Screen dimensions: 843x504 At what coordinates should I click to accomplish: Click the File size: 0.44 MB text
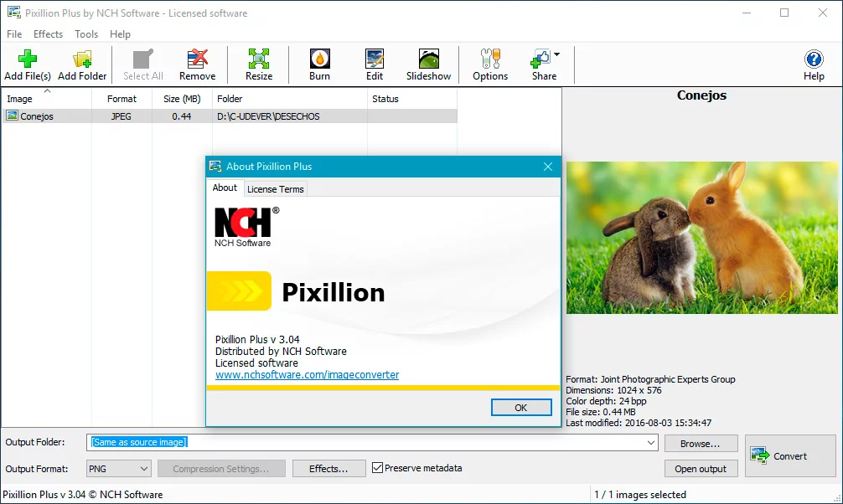point(601,412)
